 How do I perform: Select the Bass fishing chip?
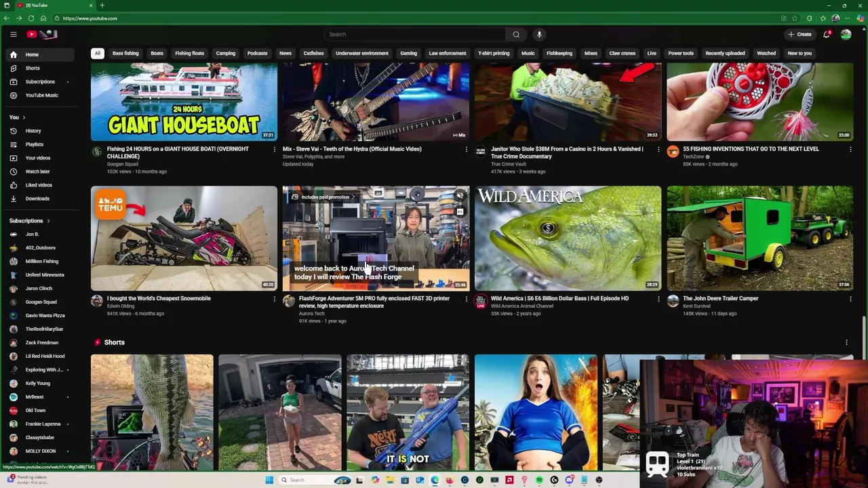pos(125,54)
